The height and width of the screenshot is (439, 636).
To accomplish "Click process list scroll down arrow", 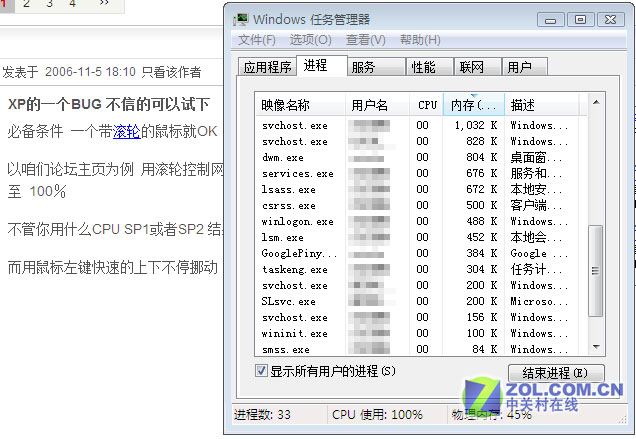I will [596, 347].
